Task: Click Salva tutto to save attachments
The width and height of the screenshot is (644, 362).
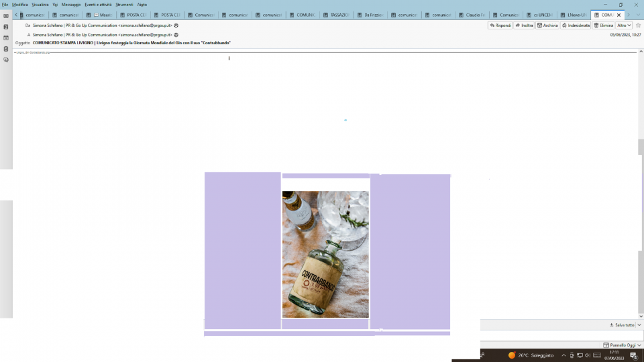Action: (622, 325)
